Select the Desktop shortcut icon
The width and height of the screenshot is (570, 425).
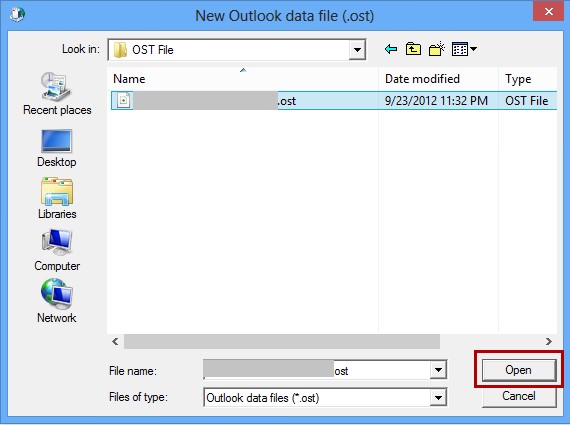[x=57, y=148]
